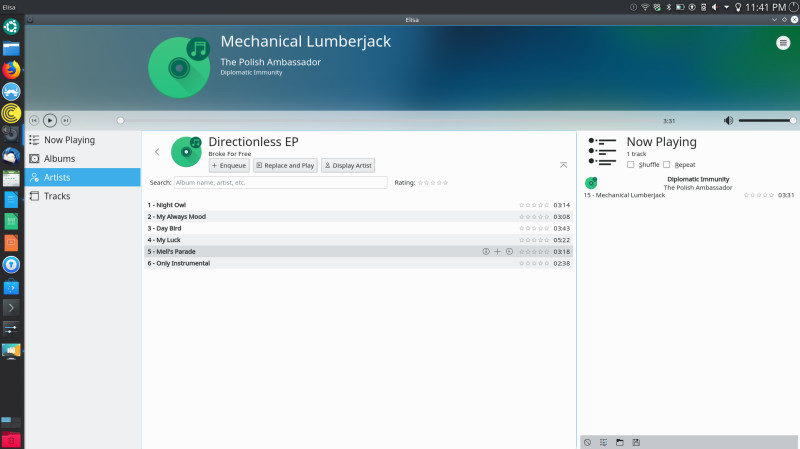
Task: Click the notifications info tray icon
Action: click(633, 7)
